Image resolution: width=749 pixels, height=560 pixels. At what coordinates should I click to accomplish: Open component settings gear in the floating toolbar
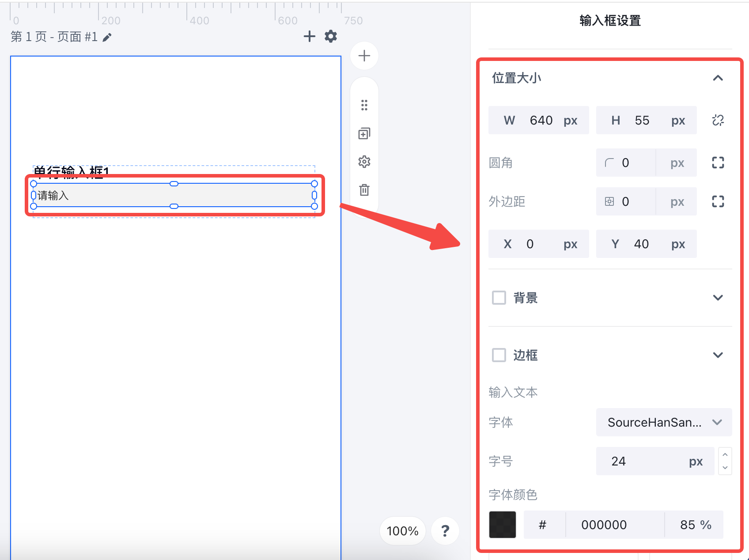pos(364,162)
